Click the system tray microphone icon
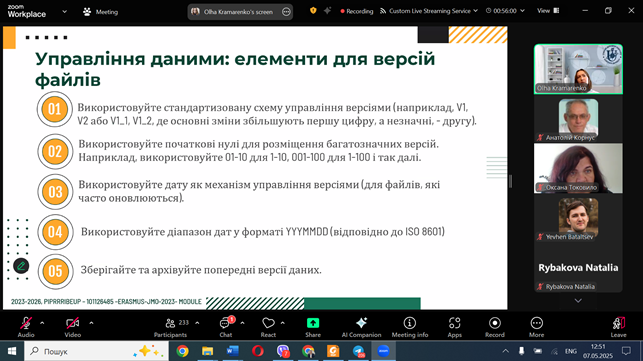Viewport: 643px width, 361px height. pyautogui.click(x=522, y=351)
